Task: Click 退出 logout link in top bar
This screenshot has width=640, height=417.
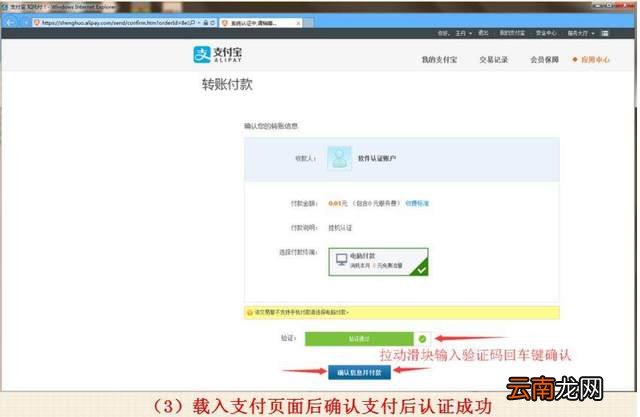Action: point(483,33)
